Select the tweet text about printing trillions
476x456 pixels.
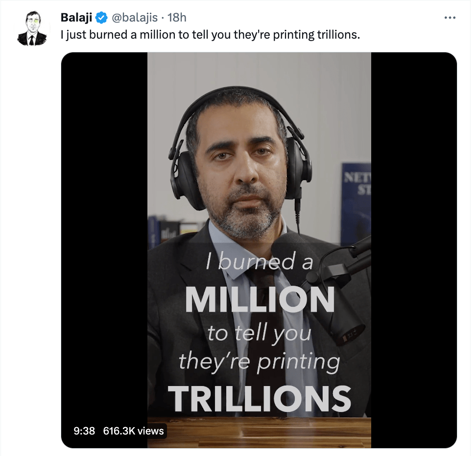[210, 35]
